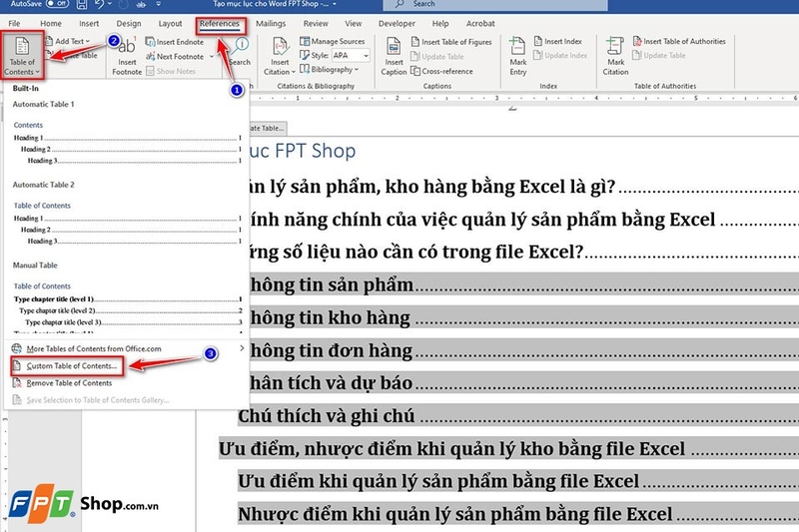The width and height of the screenshot is (799, 532).
Task: Open the Developer tab
Action: tap(397, 23)
